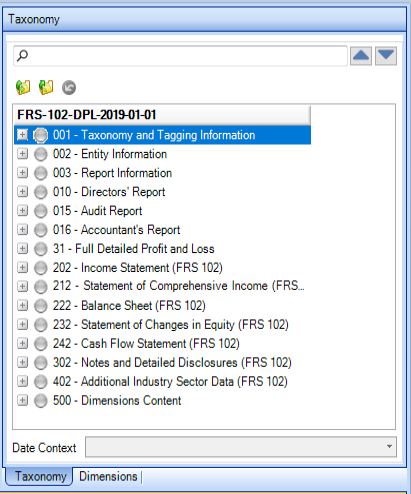Click the second green folder collapse icon
Screen dimensions: 411x494
[x=46, y=87]
